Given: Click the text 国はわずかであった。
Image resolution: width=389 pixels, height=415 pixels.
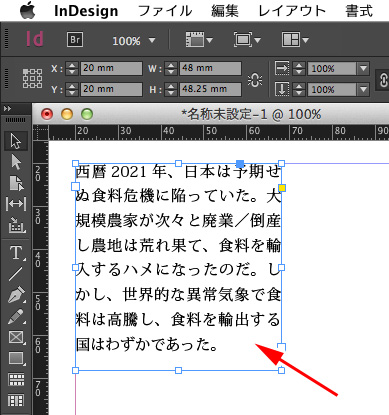Looking at the screenshot, I should 147,344.
